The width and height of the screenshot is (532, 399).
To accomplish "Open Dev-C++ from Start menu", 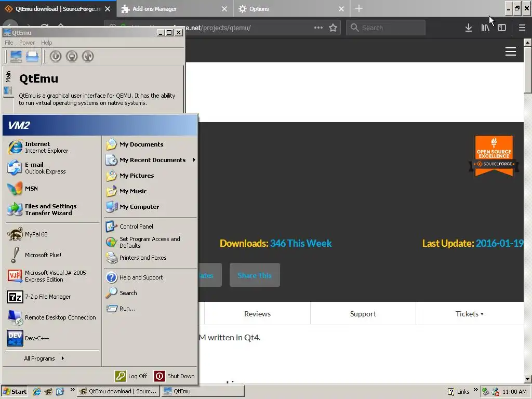I will tap(52, 338).
